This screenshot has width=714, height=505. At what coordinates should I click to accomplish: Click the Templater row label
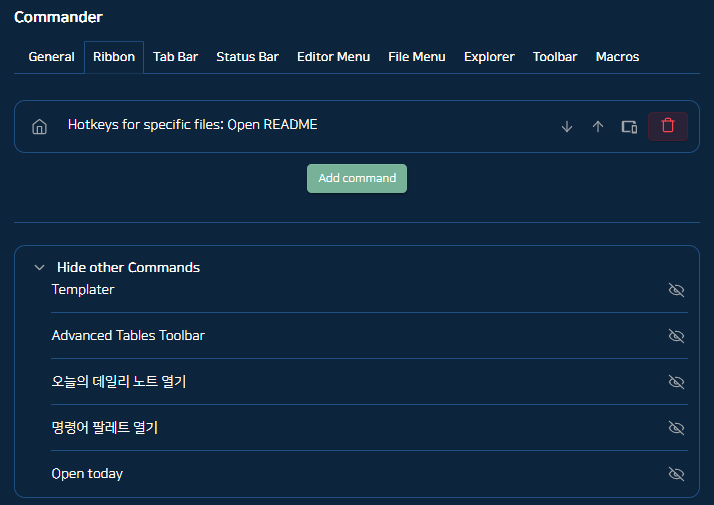point(83,290)
